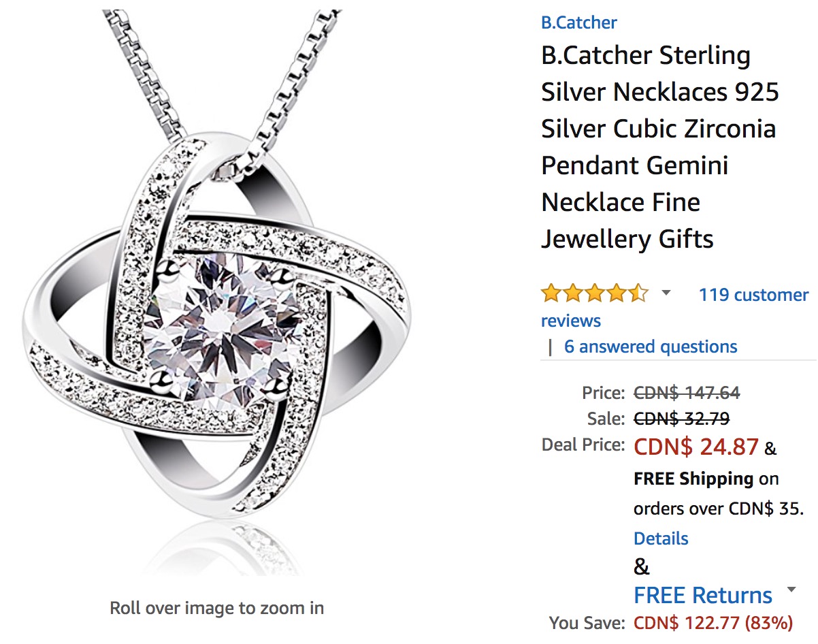The height and width of the screenshot is (644, 818).
Task: Click the FREE Shipping bold text
Action: point(693,479)
